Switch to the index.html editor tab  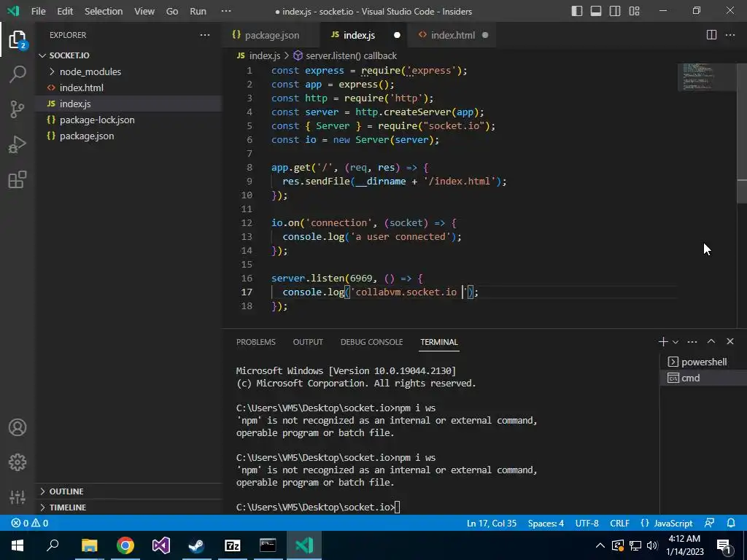(x=452, y=35)
